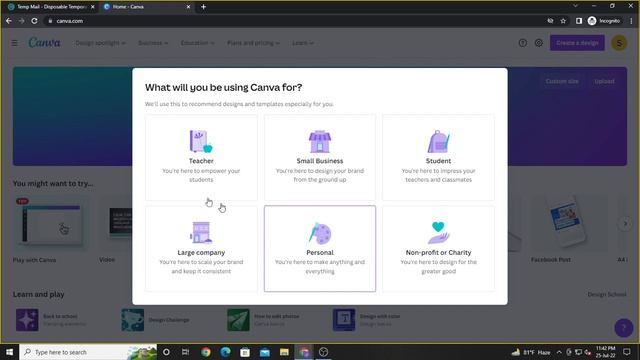
Task: Open Task View on the taskbar
Action: 185,352
